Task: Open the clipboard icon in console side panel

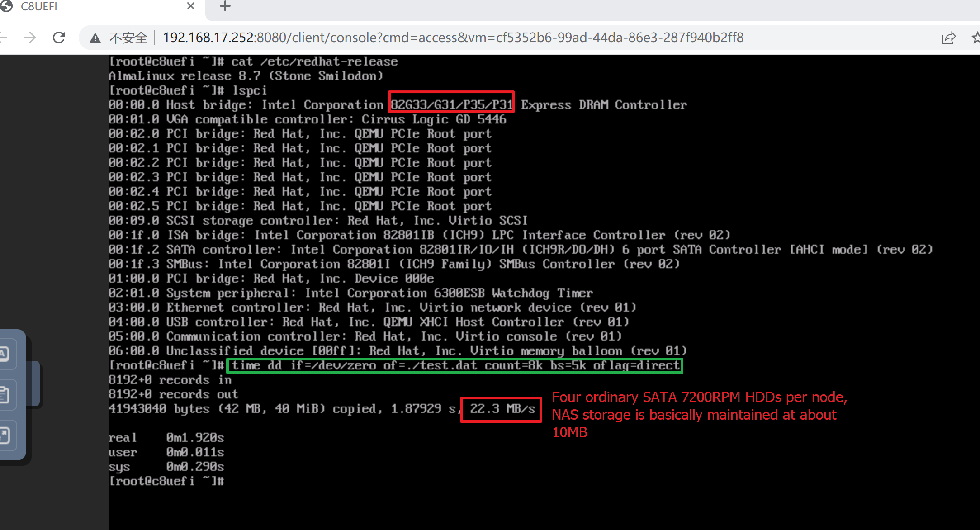Action: click(5, 394)
